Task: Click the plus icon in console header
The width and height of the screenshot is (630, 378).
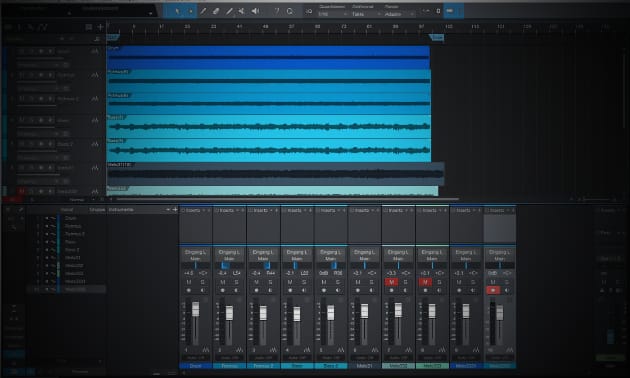Action: coord(175,210)
